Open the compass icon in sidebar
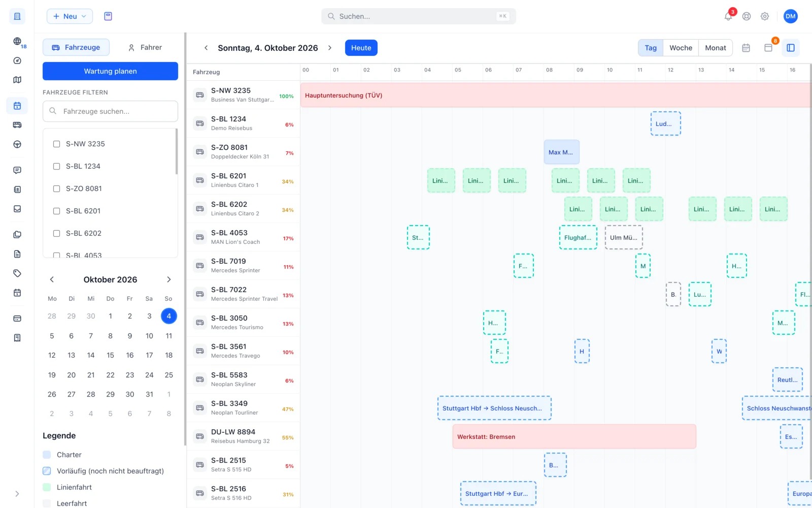Viewport: 812px width, 508px height. coord(17,60)
